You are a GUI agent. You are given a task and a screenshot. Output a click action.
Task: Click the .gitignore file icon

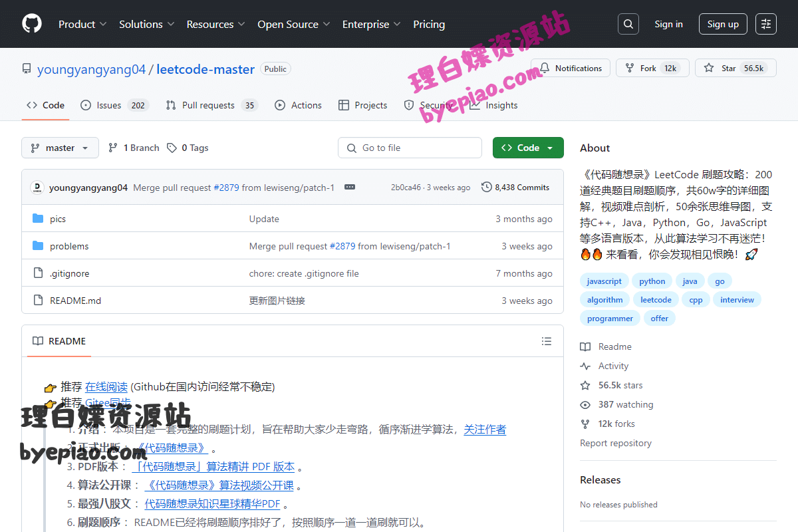click(38, 273)
